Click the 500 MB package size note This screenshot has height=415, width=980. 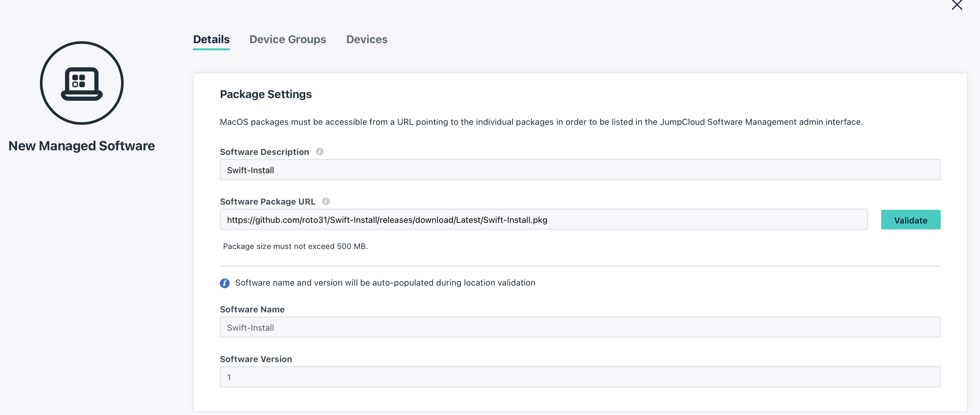tap(295, 246)
